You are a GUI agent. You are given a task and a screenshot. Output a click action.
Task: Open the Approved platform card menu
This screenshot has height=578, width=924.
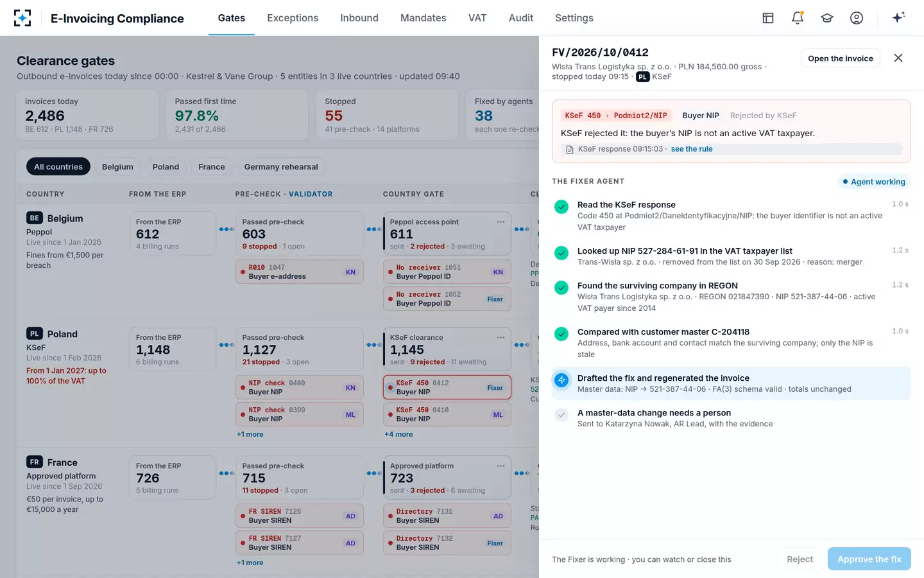(501, 466)
